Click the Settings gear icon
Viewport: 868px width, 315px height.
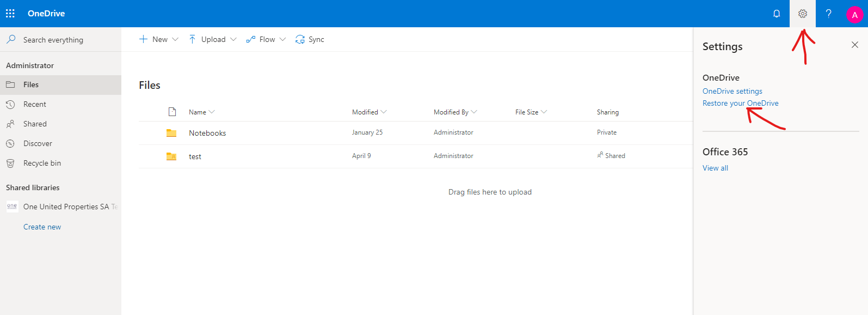[x=803, y=14]
